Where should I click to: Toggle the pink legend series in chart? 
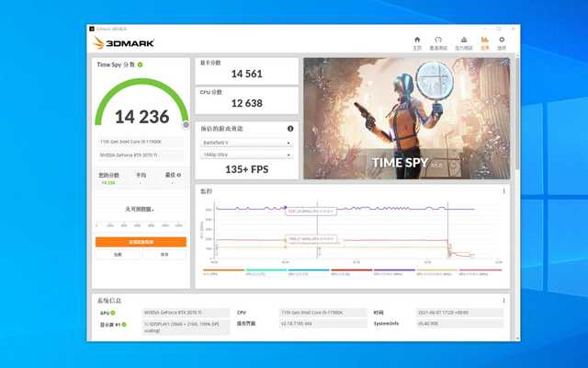coord(481,272)
